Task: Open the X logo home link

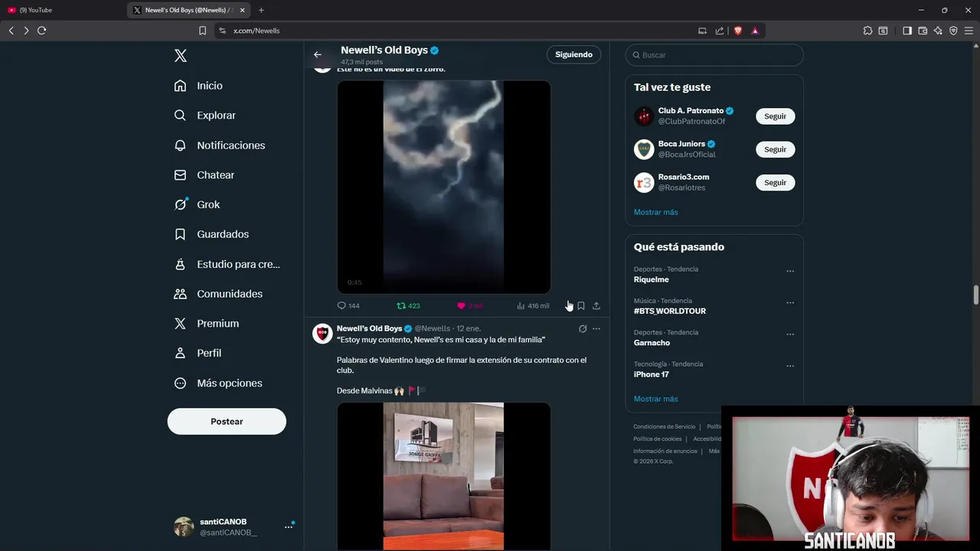Action: click(181, 56)
